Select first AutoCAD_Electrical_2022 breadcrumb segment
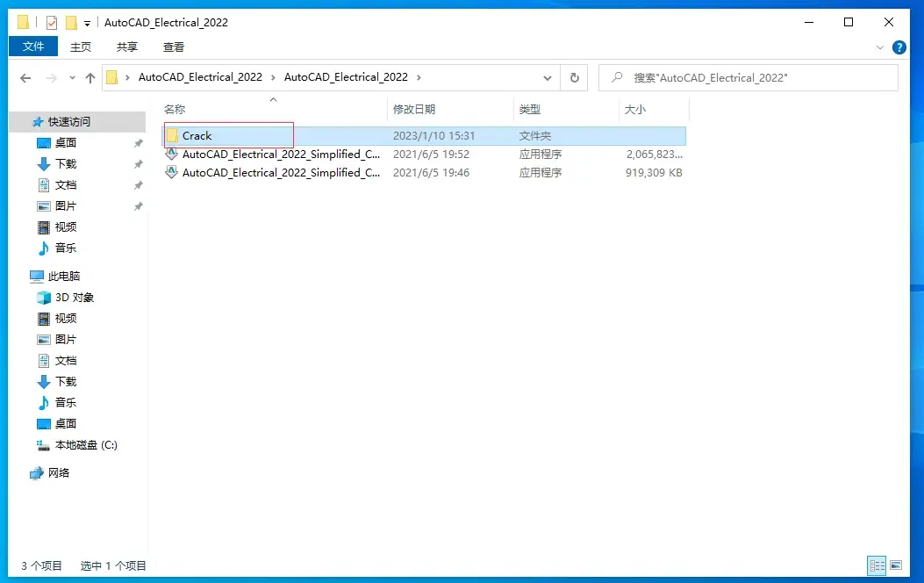The width and height of the screenshot is (924, 583). pyautogui.click(x=200, y=77)
